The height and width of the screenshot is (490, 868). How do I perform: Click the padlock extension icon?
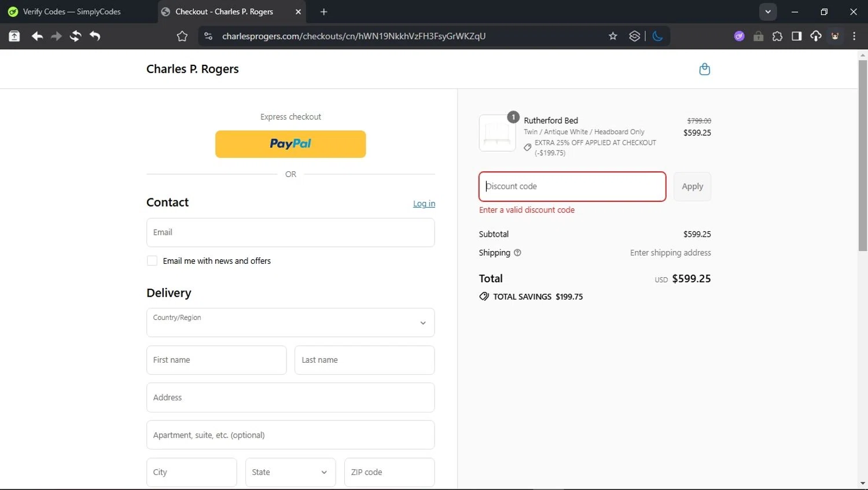(758, 36)
